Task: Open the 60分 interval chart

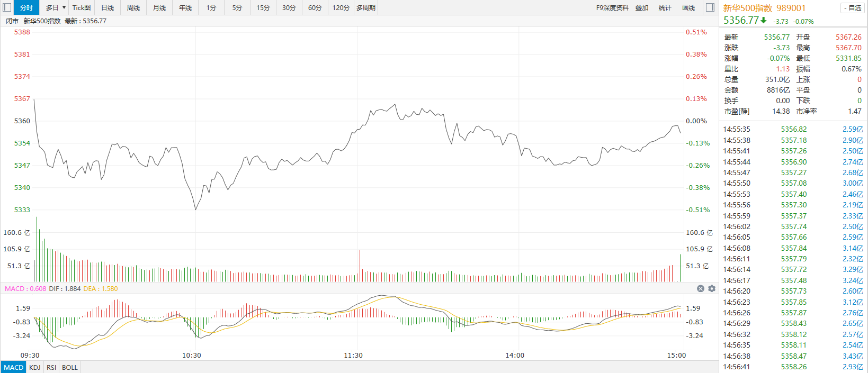Action: [315, 7]
